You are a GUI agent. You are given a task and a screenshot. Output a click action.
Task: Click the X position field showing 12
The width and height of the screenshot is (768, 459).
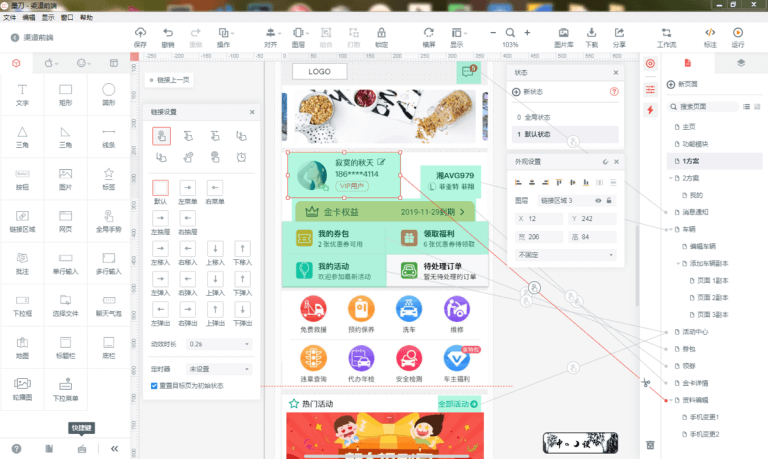[538, 218]
